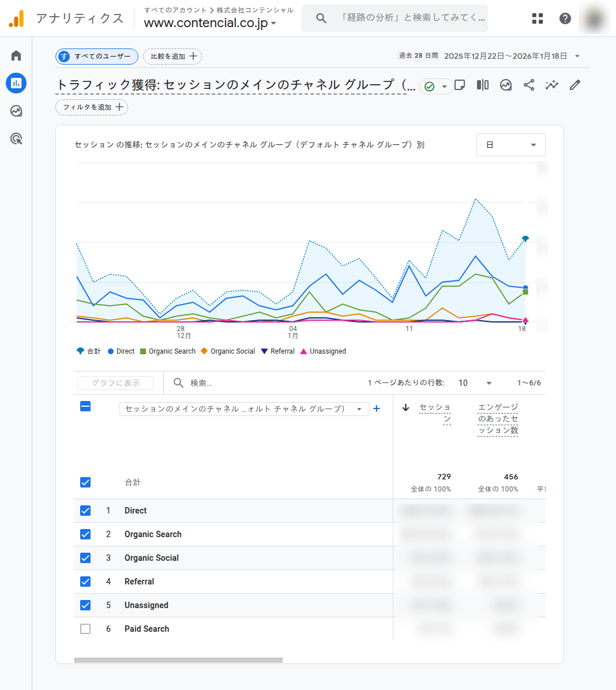Screen dimensions: 616x690
Task: Open the share report icon
Action: (x=529, y=85)
